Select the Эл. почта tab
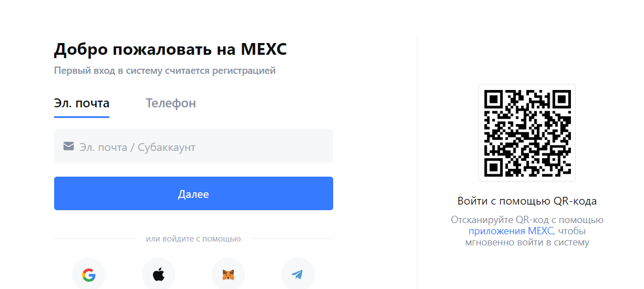The width and height of the screenshot is (644, 289). pos(81,103)
